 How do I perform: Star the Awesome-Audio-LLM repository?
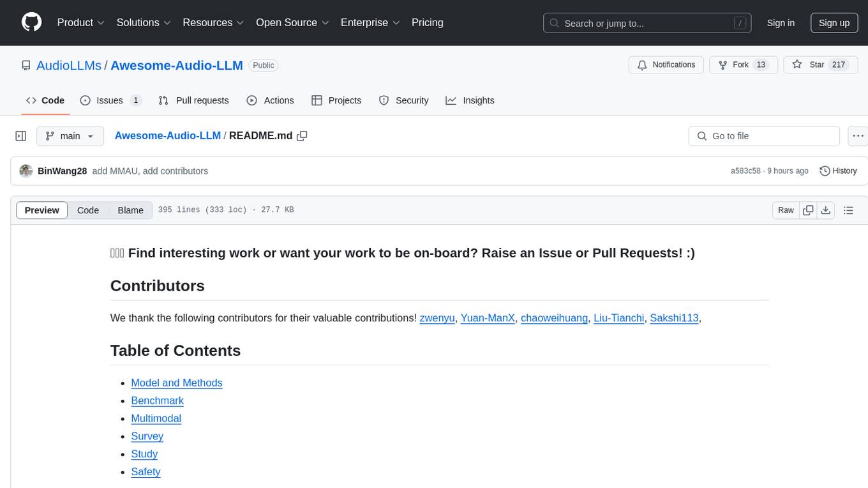[809, 65]
